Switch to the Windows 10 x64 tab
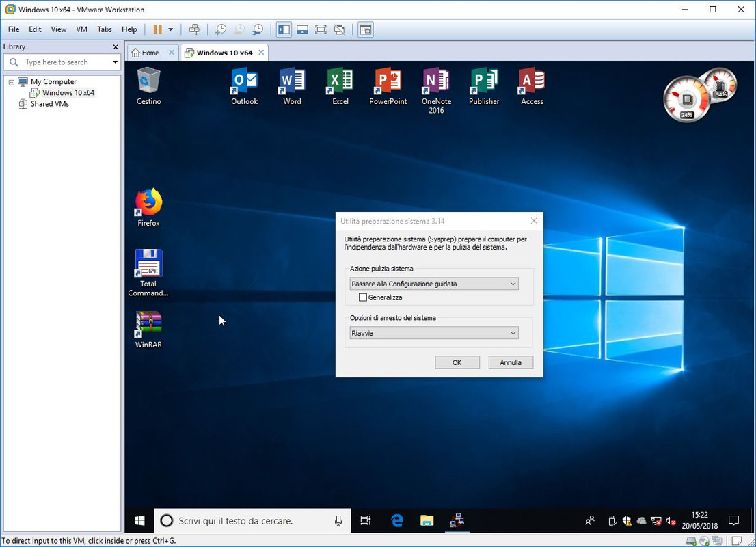Image resolution: width=756 pixels, height=547 pixels. (x=224, y=53)
